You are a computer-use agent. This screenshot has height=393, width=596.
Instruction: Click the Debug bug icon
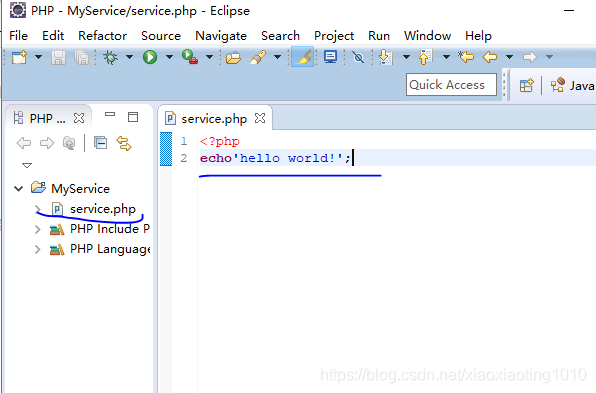coord(111,57)
